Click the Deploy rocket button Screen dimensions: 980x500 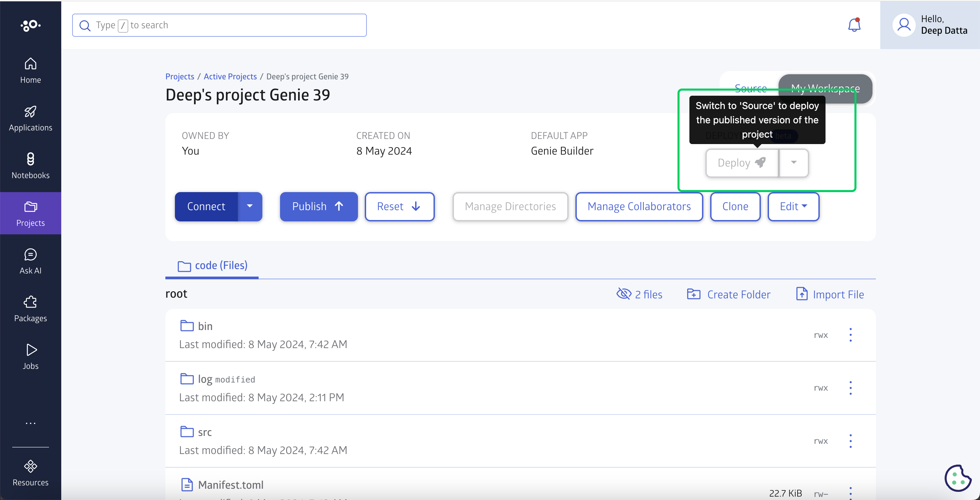coord(742,163)
